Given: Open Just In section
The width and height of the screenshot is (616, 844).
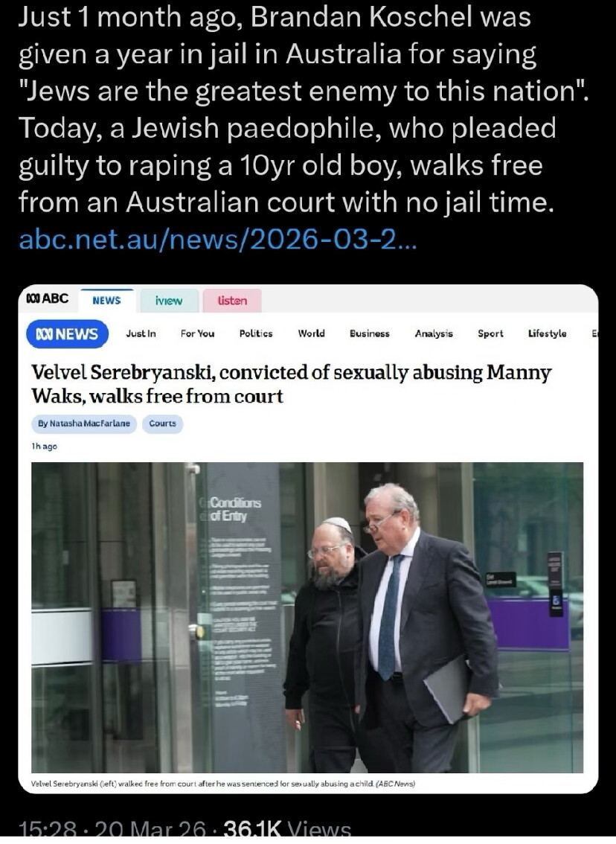Looking at the screenshot, I should (x=141, y=333).
